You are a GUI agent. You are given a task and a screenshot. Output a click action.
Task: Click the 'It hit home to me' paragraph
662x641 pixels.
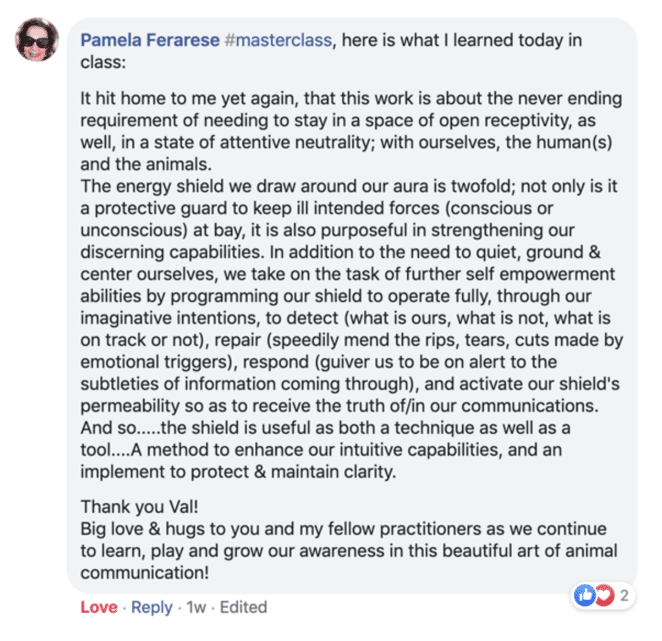coord(351,131)
